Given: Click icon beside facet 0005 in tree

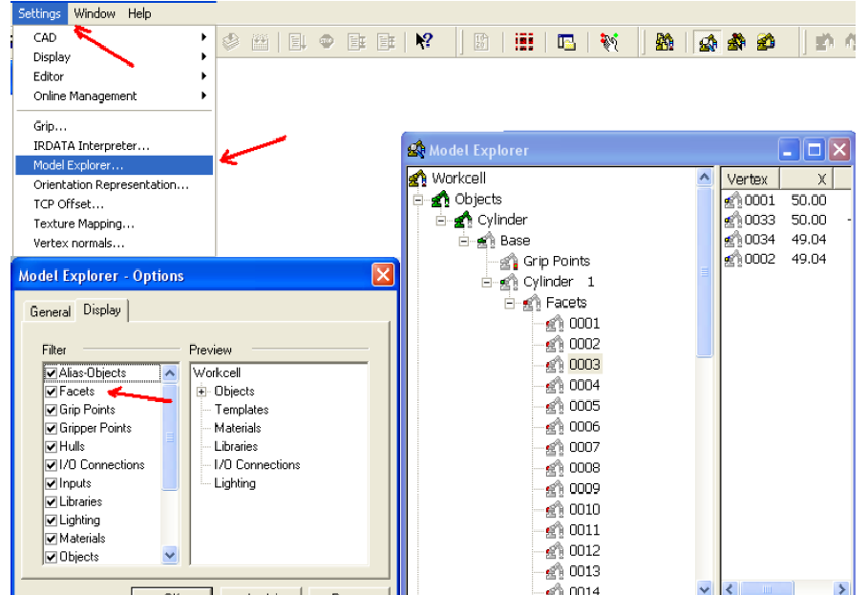Looking at the screenshot, I should pos(555,406).
